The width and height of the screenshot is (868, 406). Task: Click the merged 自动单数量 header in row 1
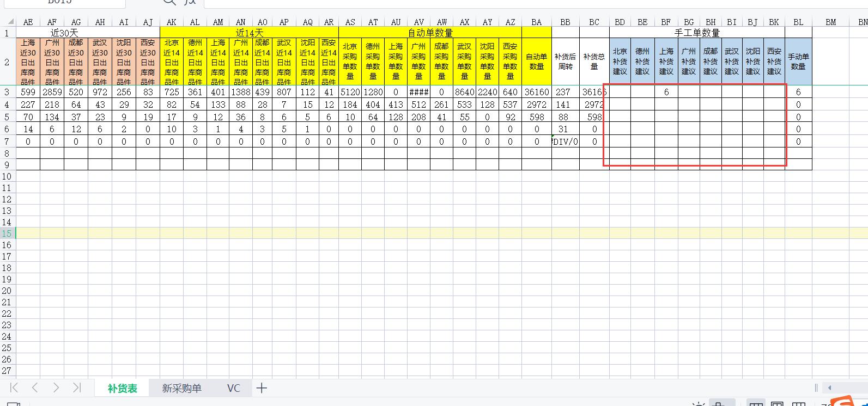point(430,33)
